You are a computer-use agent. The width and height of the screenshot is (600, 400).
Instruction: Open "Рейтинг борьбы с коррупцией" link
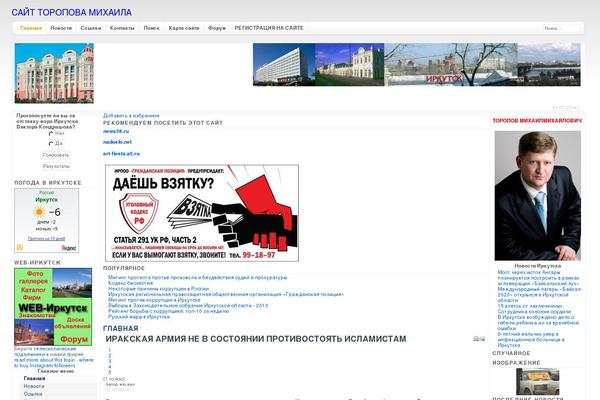pyautogui.click(x=168, y=311)
